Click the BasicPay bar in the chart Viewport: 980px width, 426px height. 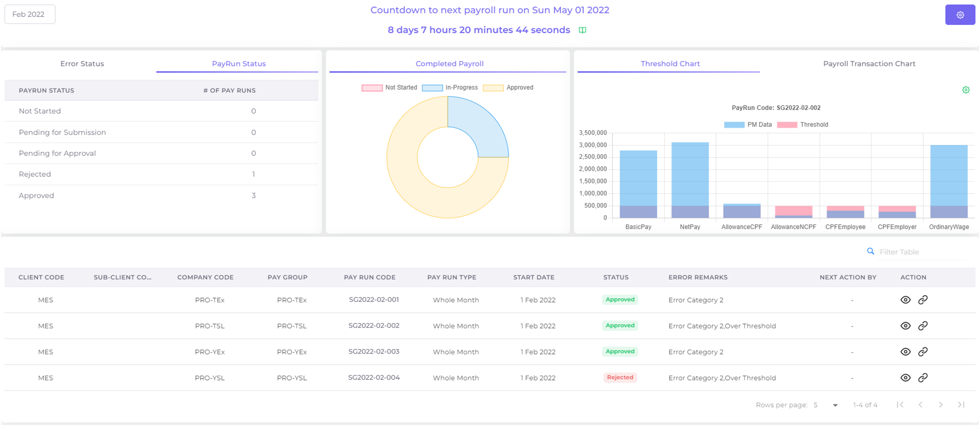[x=638, y=184]
